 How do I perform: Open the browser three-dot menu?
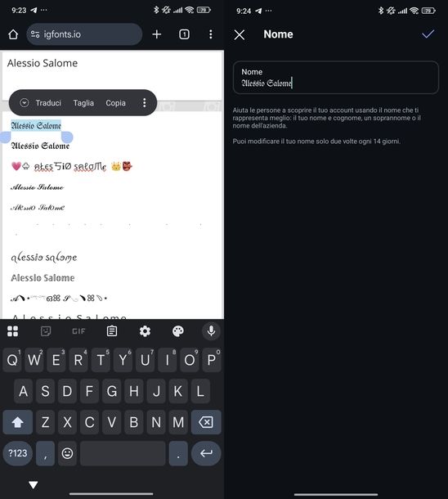[x=210, y=34]
